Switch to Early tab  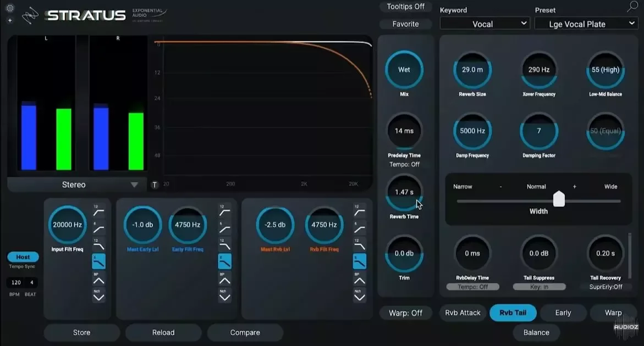pyautogui.click(x=563, y=313)
